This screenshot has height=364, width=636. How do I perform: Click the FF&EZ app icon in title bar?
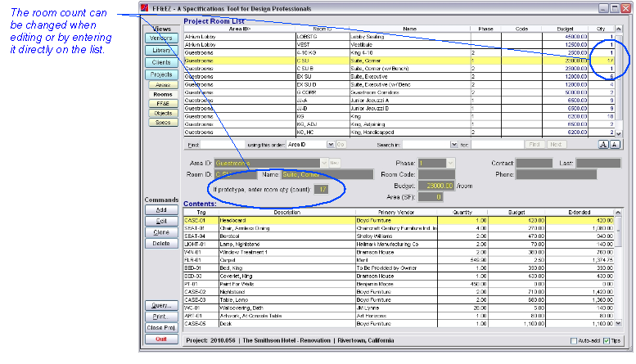144,8
